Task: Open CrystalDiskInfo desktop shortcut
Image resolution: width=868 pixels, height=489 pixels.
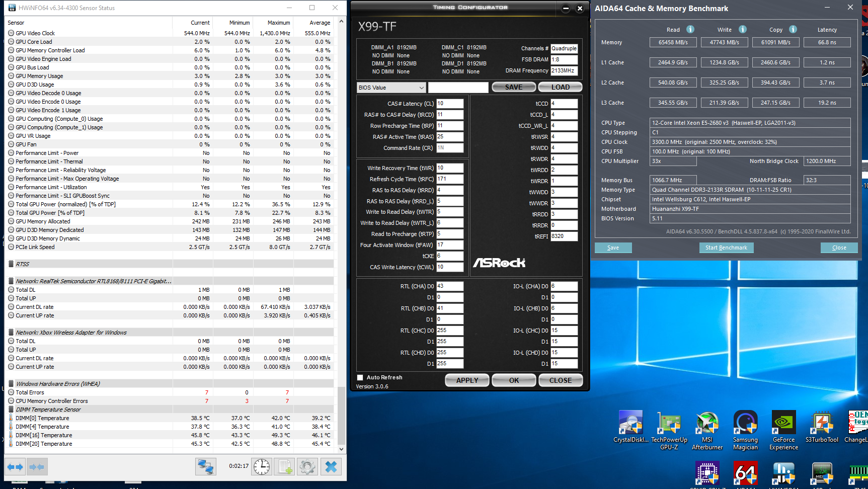Action: [x=631, y=427]
